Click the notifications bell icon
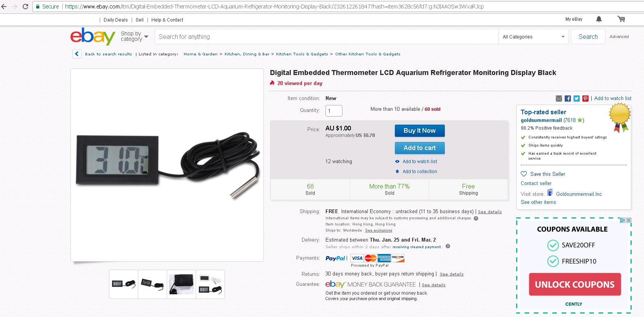The width and height of the screenshot is (644, 317). pyautogui.click(x=599, y=19)
